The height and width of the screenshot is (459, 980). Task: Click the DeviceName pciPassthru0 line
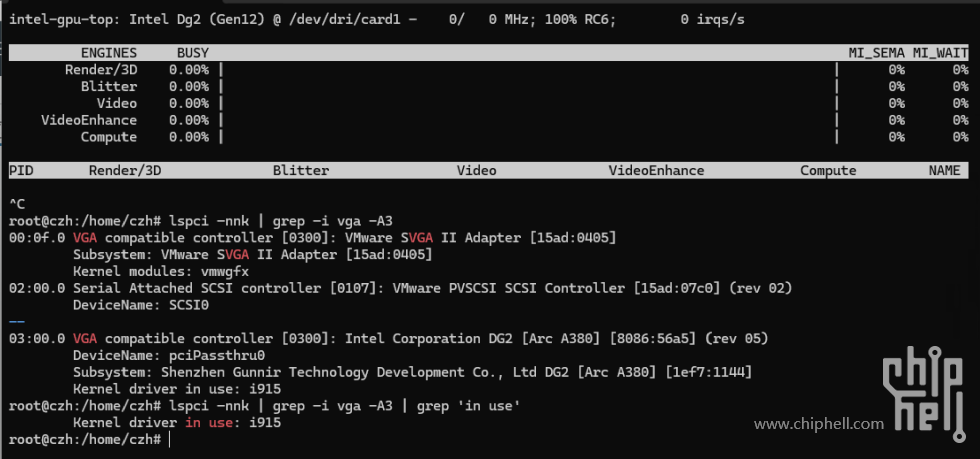[x=169, y=355]
